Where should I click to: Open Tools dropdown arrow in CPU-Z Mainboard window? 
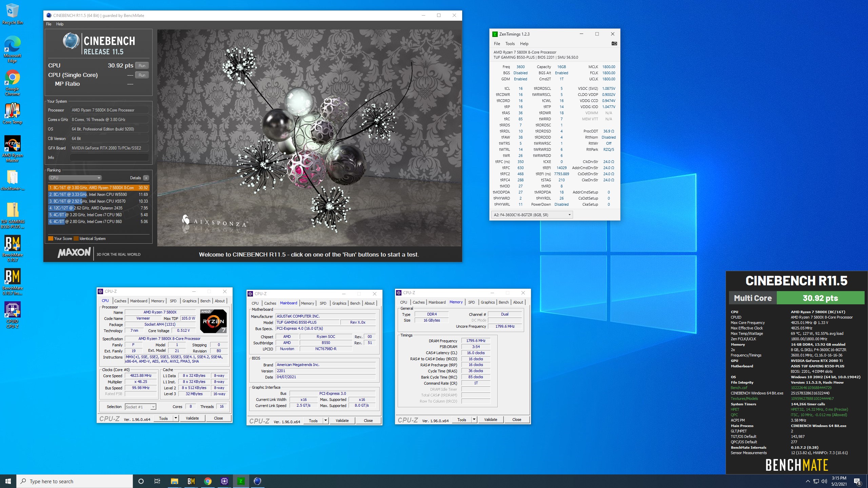[325, 421]
